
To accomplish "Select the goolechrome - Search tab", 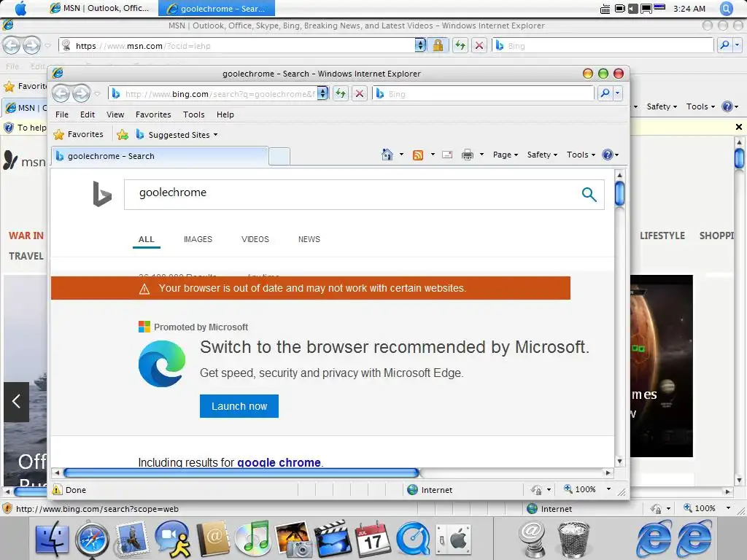I will click(x=160, y=156).
